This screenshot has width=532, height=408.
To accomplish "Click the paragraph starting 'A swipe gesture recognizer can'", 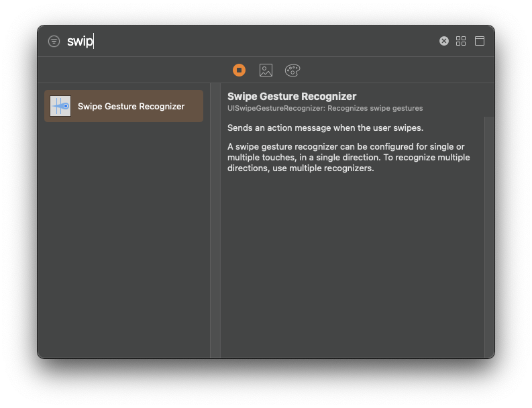I will point(348,158).
